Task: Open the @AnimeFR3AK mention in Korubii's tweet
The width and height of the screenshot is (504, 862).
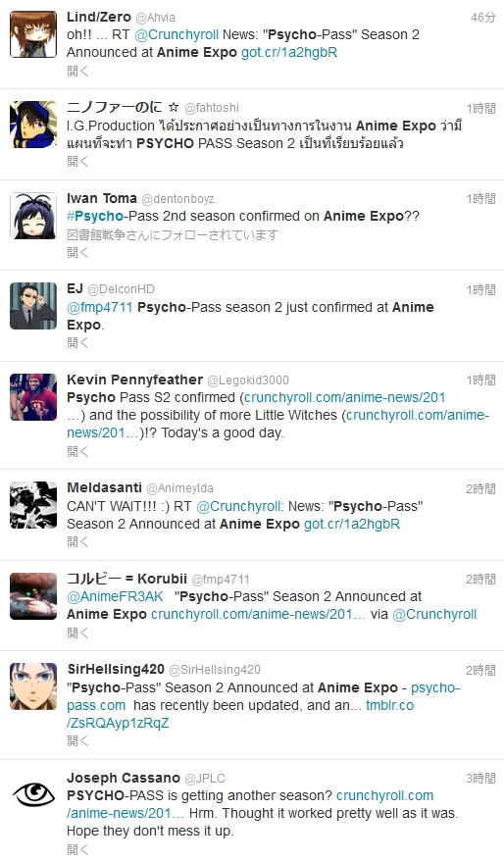Action: (x=115, y=596)
